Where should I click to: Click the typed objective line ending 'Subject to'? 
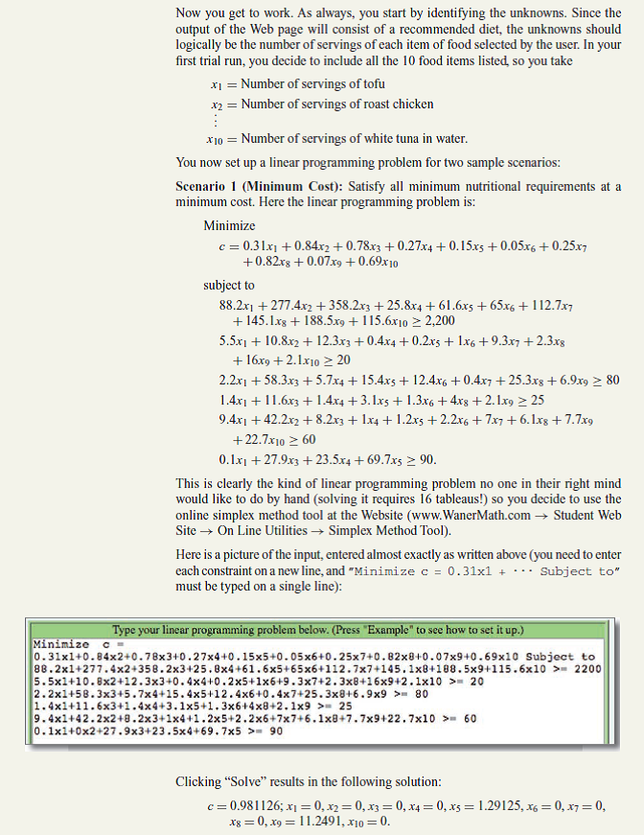(x=314, y=657)
